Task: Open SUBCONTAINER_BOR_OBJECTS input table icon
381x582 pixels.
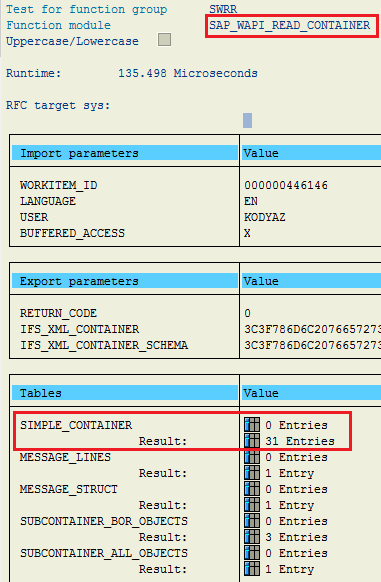Action: [x=252, y=521]
